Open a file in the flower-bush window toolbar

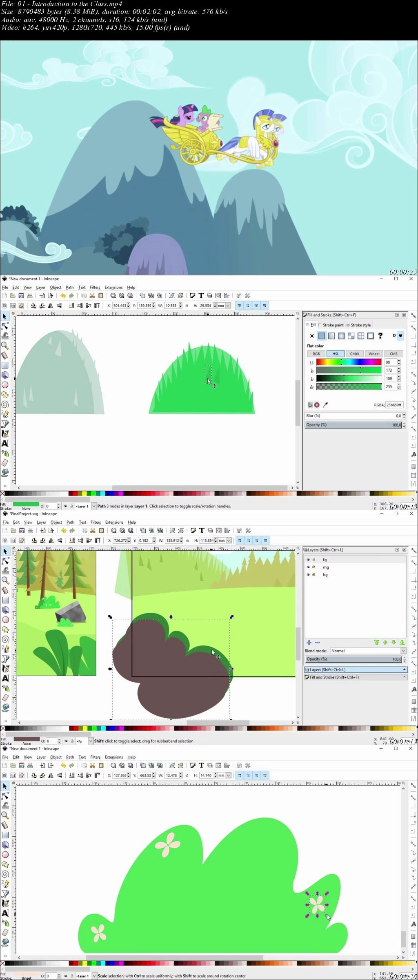click(x=13, y=766)
